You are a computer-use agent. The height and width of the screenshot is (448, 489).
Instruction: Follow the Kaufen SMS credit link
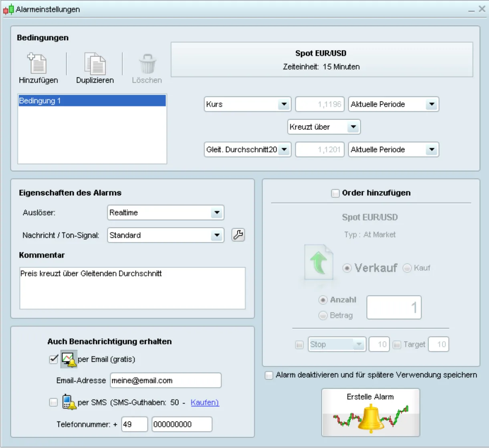click(205, 402)
